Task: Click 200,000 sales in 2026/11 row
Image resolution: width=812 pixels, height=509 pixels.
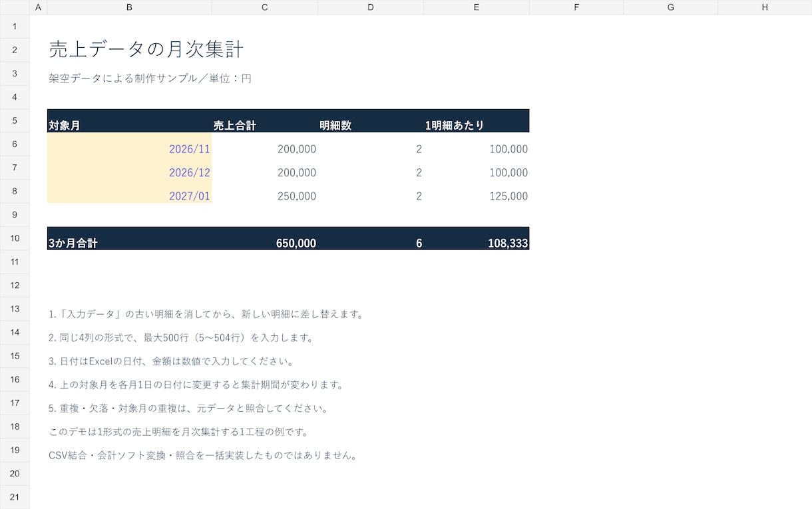Action: click(265, 144)
